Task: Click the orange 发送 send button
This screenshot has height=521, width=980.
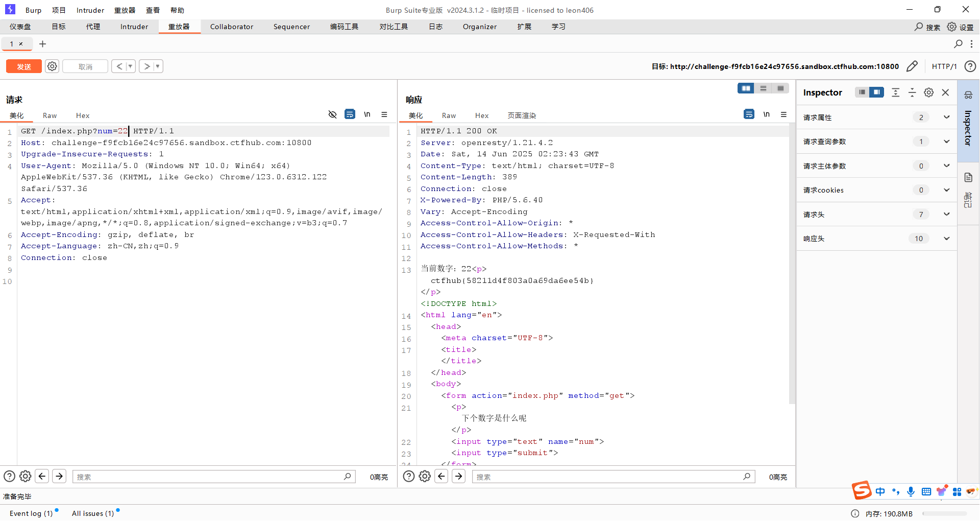Action: point(24,66)
